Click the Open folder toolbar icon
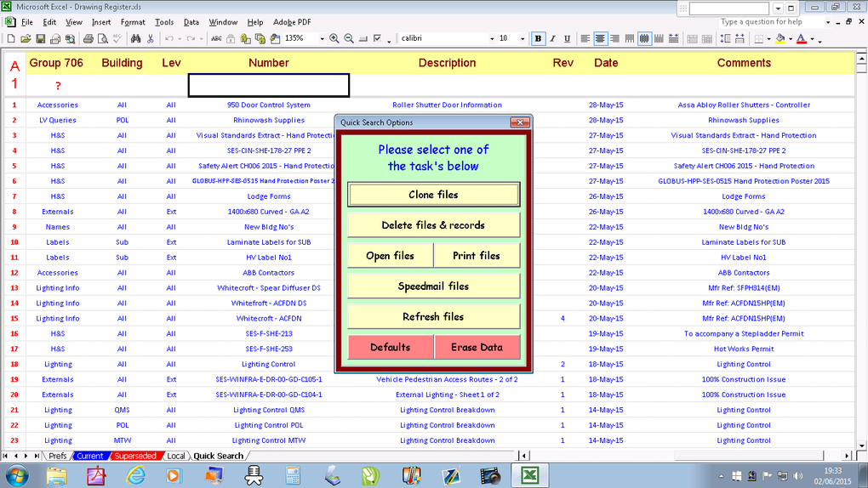 click(x=26, y=39)
